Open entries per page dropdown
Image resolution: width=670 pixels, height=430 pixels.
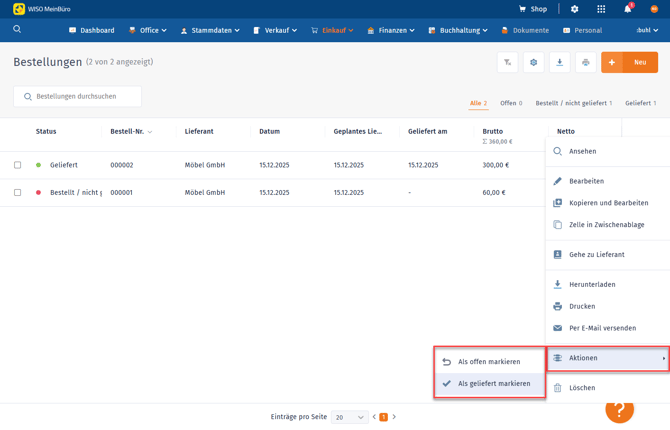pyautogui.click(x=349, y=417)
